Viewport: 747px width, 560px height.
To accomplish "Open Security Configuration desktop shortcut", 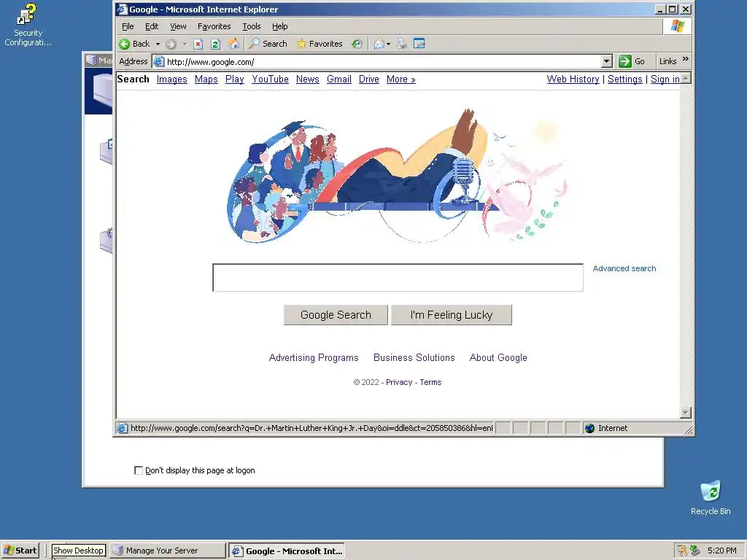I will coord(28,24).
